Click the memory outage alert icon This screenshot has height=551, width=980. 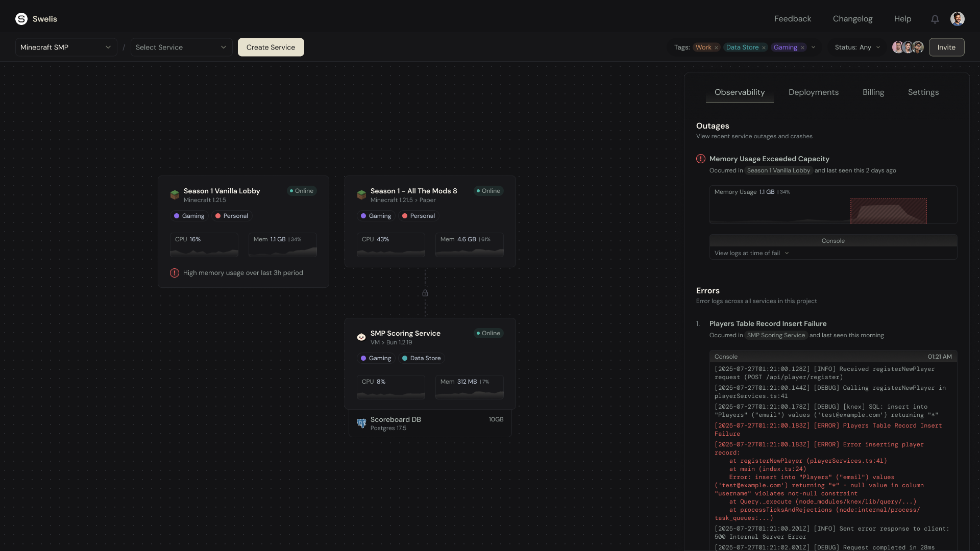tap(701, 159)
